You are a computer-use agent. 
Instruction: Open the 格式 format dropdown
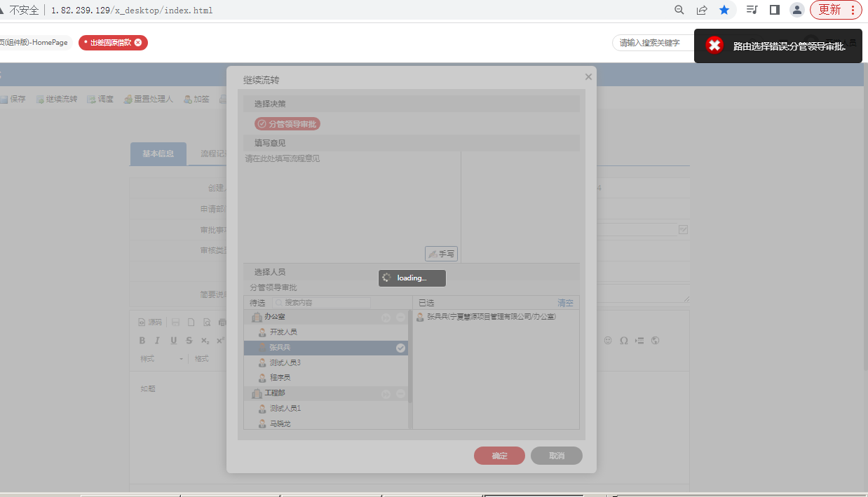(x=208, y=359)
